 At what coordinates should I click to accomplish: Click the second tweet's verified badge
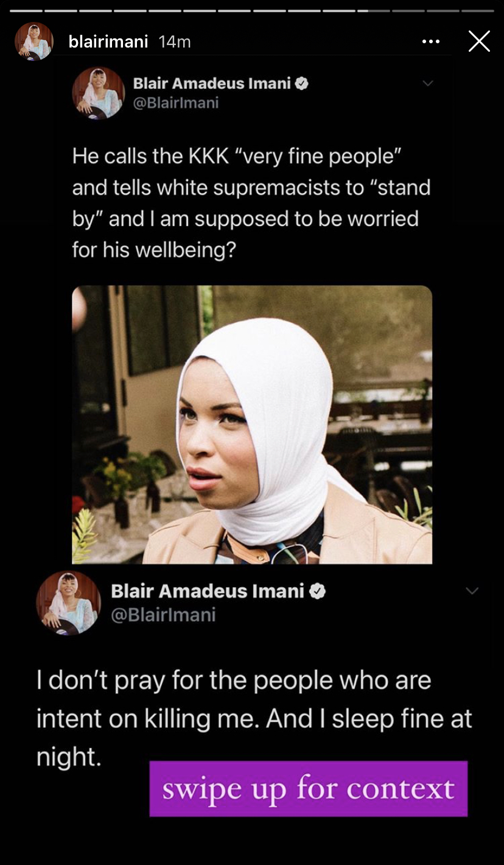coord(318,591)
